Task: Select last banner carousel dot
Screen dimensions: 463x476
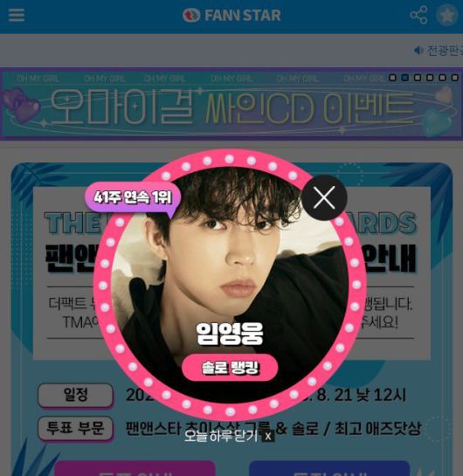Action: pos(454,78)
